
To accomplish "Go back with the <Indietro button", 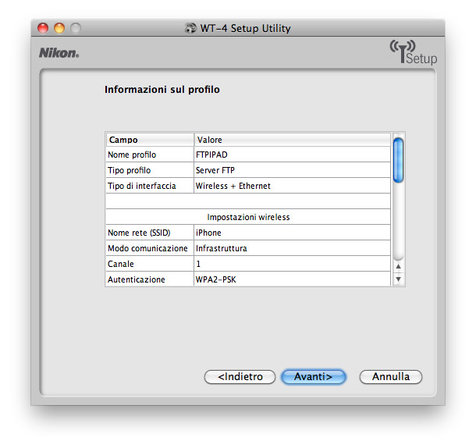I will [240, 377].
